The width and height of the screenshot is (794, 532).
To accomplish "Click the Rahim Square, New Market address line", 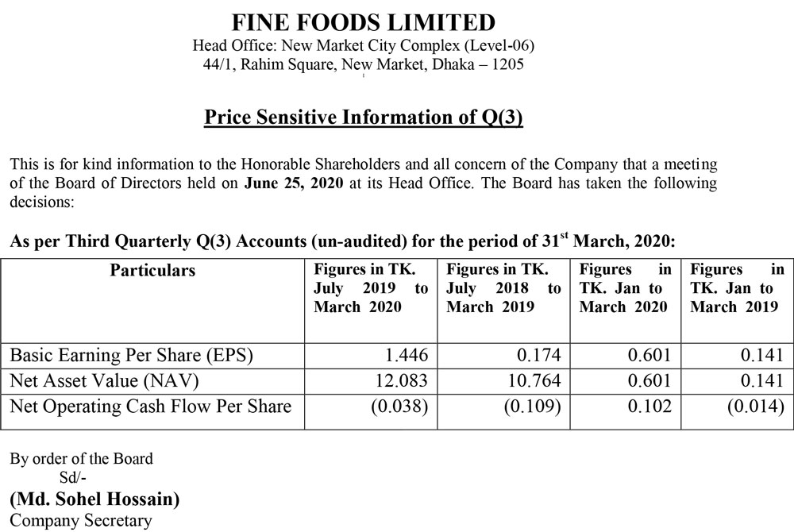I will 362,64.
